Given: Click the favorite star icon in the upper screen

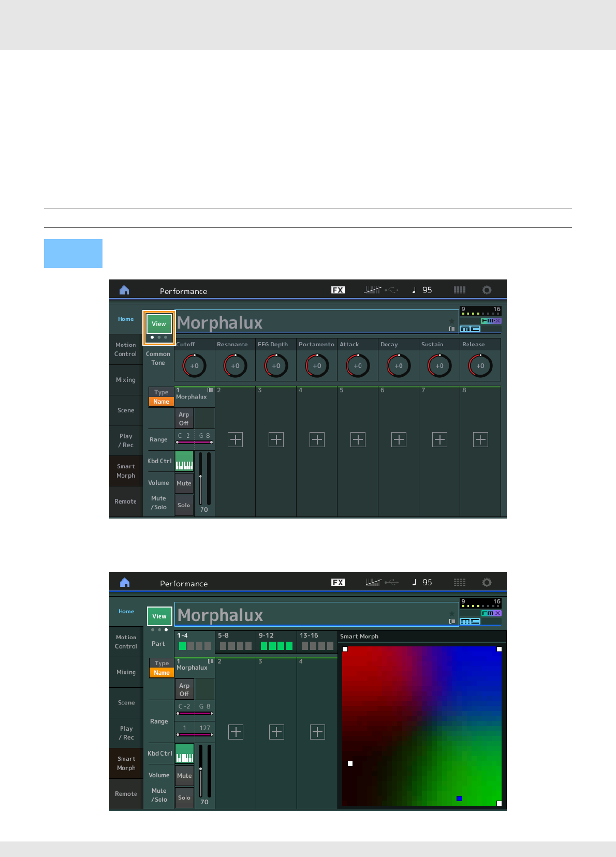Looking at the screenshot, I should [452, 321].
